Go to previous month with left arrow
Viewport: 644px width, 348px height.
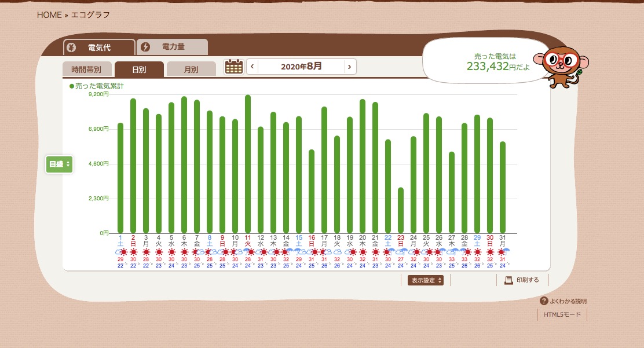click(x=253, y=67)
